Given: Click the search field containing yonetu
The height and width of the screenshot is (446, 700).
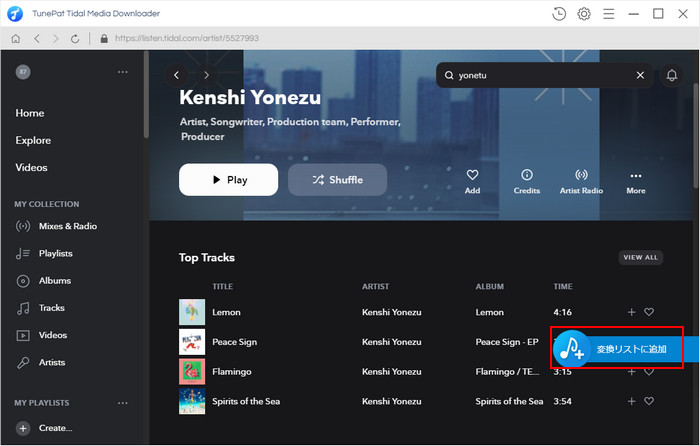Looking at the screenshot, I should 544,75.
